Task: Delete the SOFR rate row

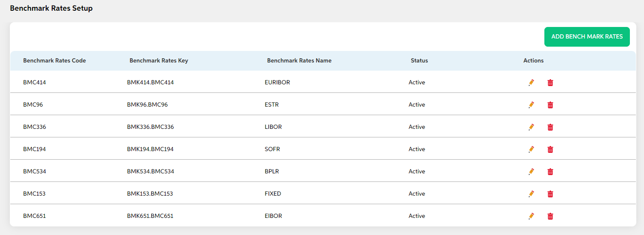Action: pyautogui.click(x=550, y=149)
